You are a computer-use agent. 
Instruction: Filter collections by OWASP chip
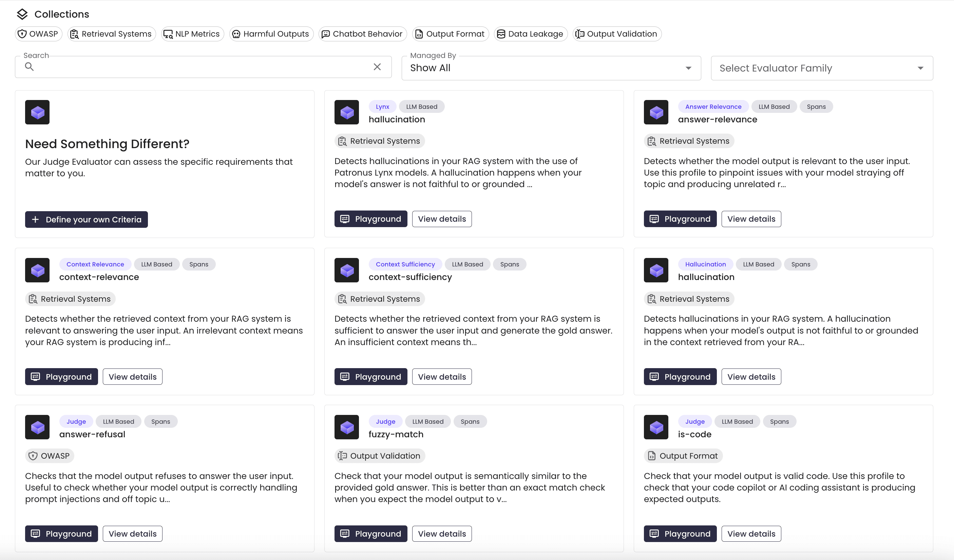tap(38, 34)
